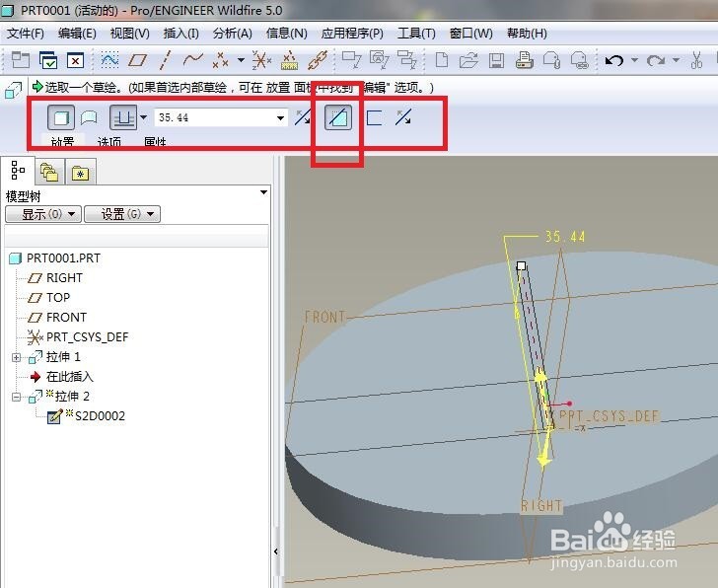
Task: Select sketch S2D0002 in model tree
Action: coord(100,416)
